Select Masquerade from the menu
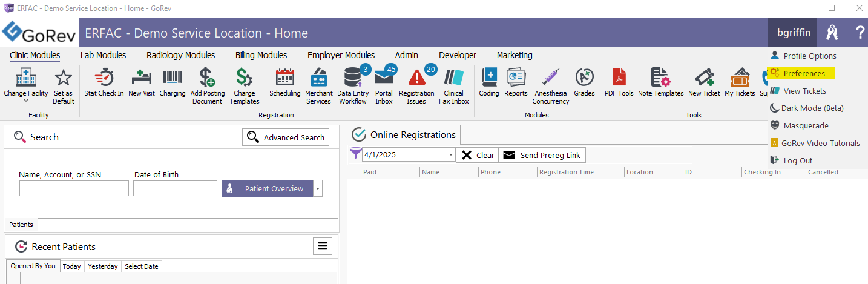The image size is (868, 284). click(x=799, y=125)
